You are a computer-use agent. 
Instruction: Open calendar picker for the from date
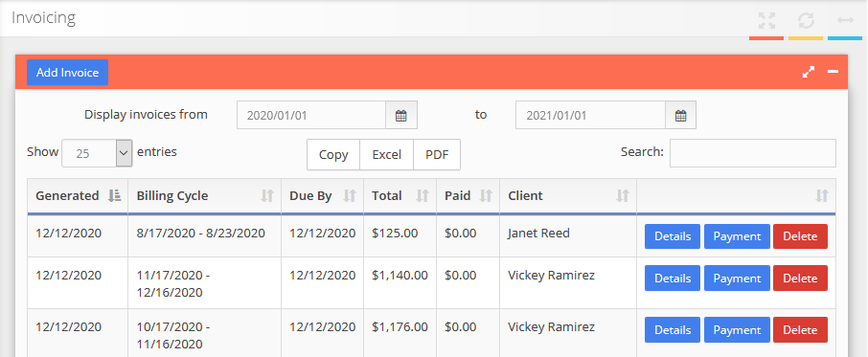pos(401,116)
